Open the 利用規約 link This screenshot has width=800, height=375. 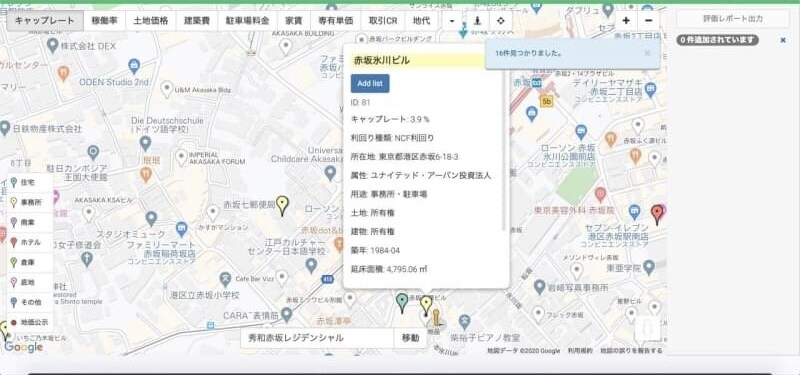click(580, 351)
